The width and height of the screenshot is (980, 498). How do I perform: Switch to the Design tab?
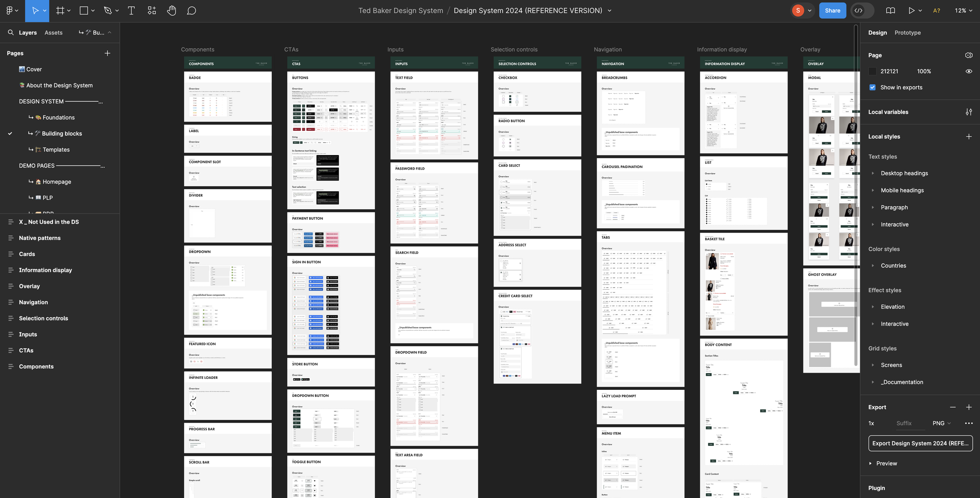(x=877, y=33)
